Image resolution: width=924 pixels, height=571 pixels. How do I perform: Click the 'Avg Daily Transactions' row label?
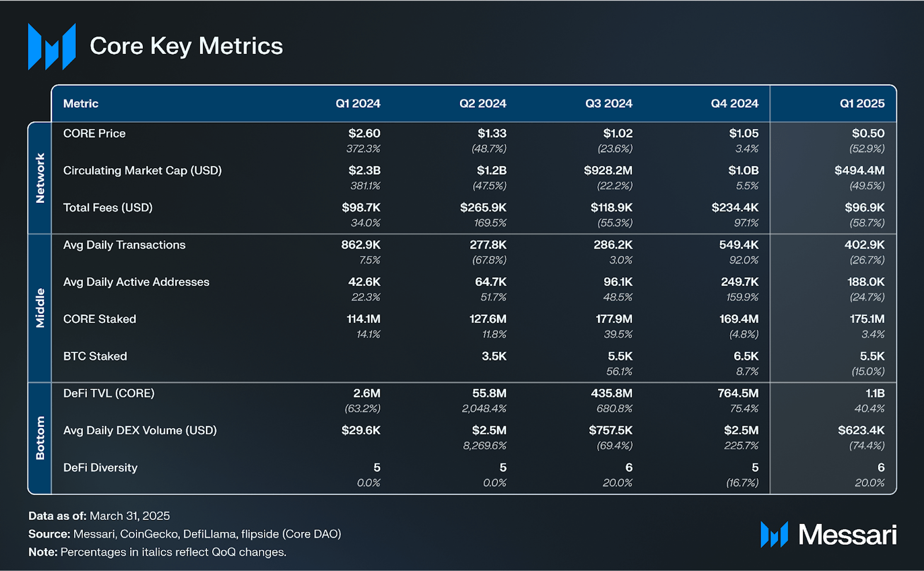[x=124, y=245]
